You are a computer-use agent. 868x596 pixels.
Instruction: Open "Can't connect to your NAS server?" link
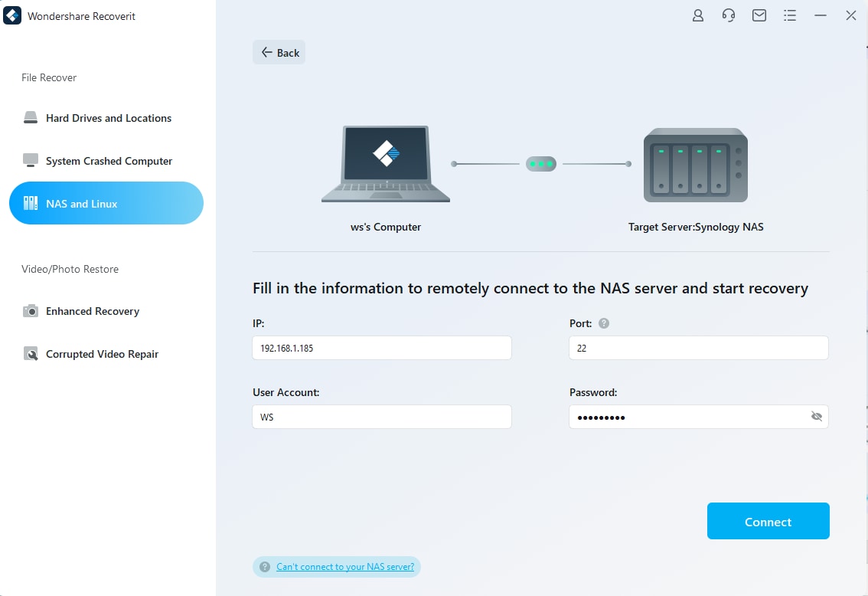point(345,567)
